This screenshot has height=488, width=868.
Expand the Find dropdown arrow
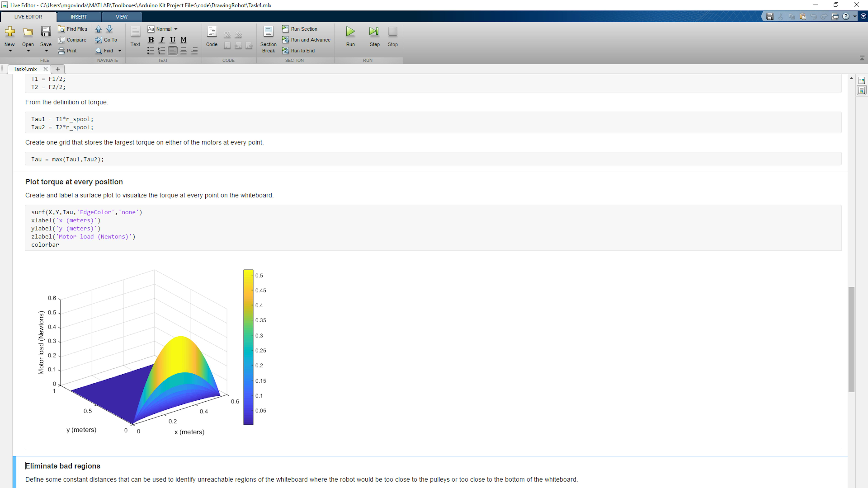(120, 51)
